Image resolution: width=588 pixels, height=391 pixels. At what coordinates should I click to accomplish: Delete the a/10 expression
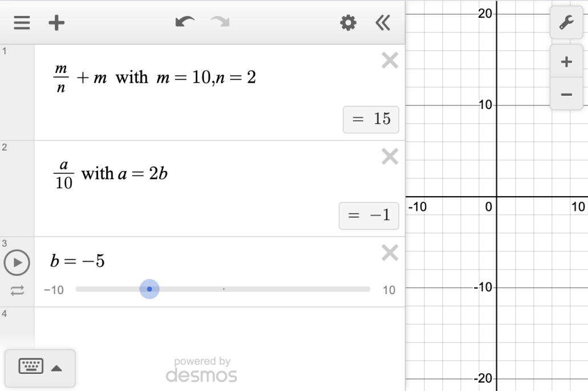[390, 157]
